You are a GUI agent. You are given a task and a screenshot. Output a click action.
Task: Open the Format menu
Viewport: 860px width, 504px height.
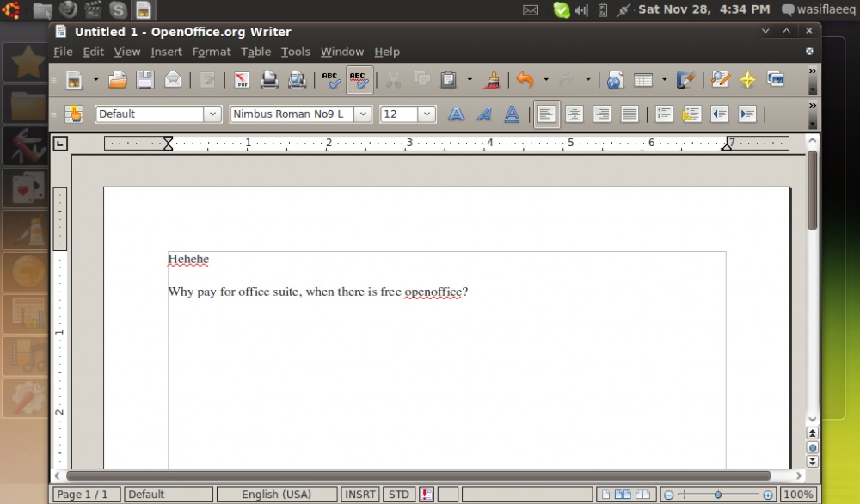coord(211,52)
